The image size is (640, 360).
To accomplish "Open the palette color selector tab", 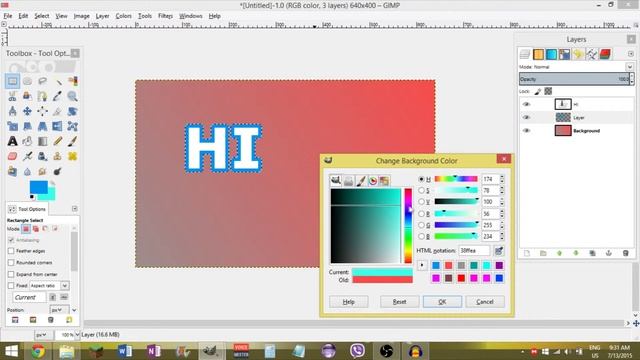I will coord(384,181).
